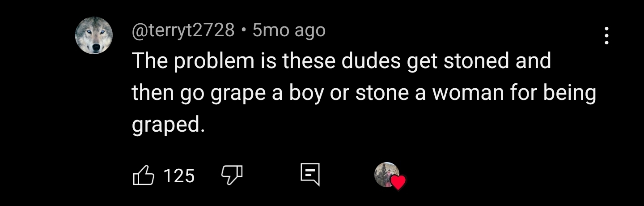Image resolution: width=644 pixels, height=206 pixels.
Task: Dislike the comment with thumbs down icon
Action: point(232,175)
